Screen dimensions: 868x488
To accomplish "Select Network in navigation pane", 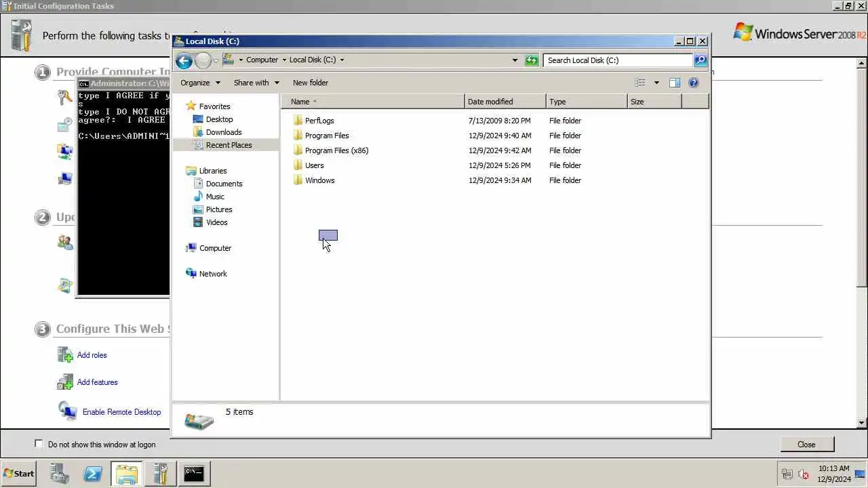I will click(x=213, y=274).
